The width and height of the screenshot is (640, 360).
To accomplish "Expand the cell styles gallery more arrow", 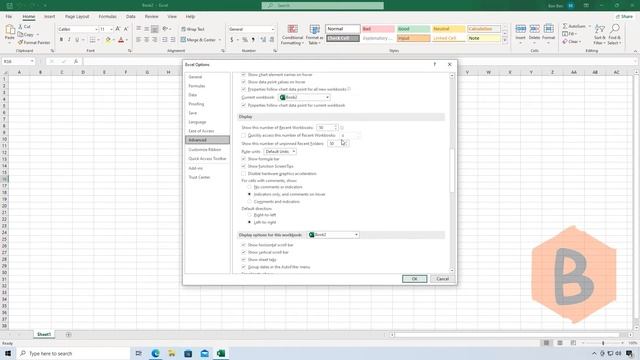I will [x=505, y=41].
